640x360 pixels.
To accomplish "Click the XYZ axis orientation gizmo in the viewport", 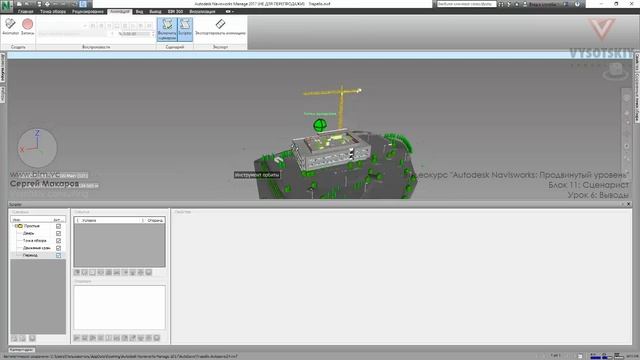I will tap(37, 147).
